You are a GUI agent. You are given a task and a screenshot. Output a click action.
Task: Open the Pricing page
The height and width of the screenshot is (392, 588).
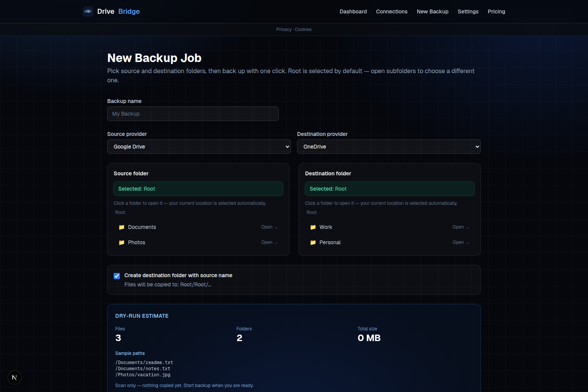[497, 11]
